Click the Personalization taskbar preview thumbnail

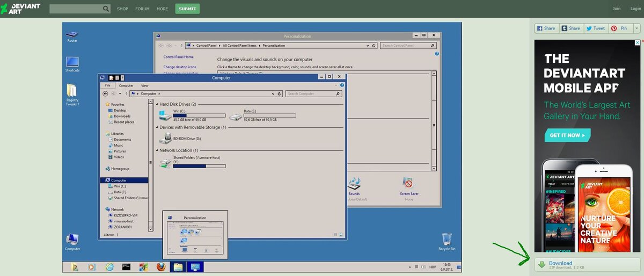click(x=195, y=235)
